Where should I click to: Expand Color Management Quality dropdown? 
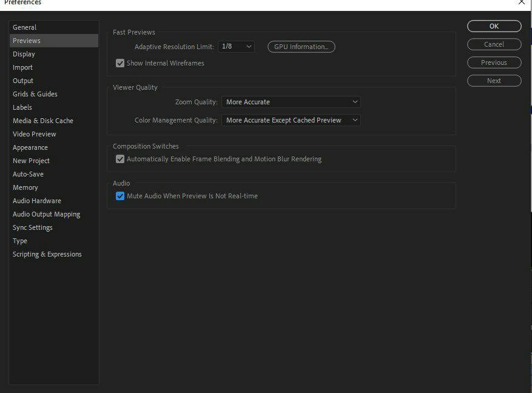click(291, 120)
